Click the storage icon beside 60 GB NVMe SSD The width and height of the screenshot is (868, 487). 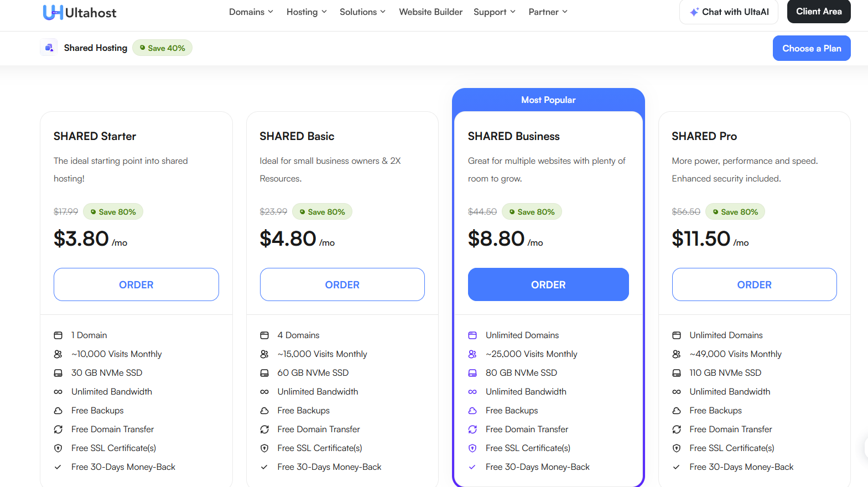(x=264, y=373)
